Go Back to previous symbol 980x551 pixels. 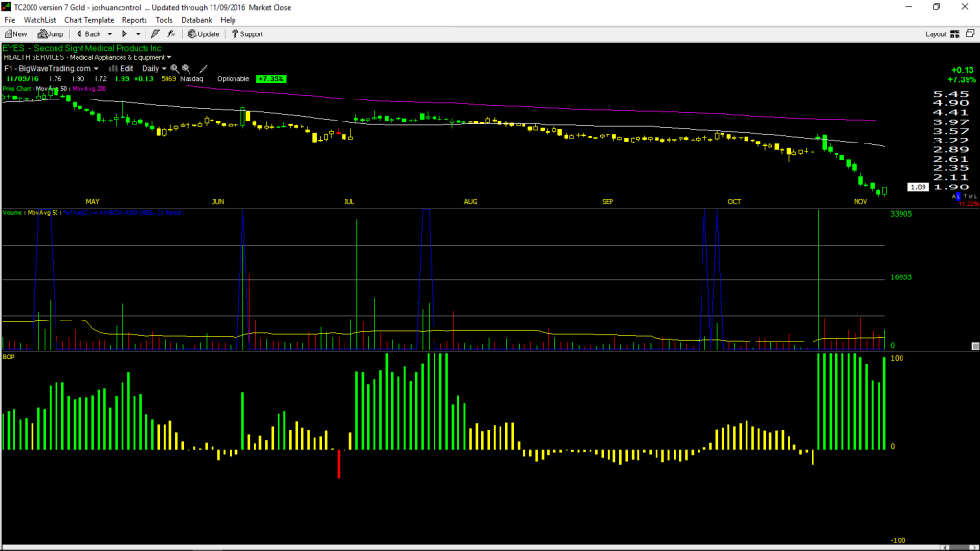(88, 34)
